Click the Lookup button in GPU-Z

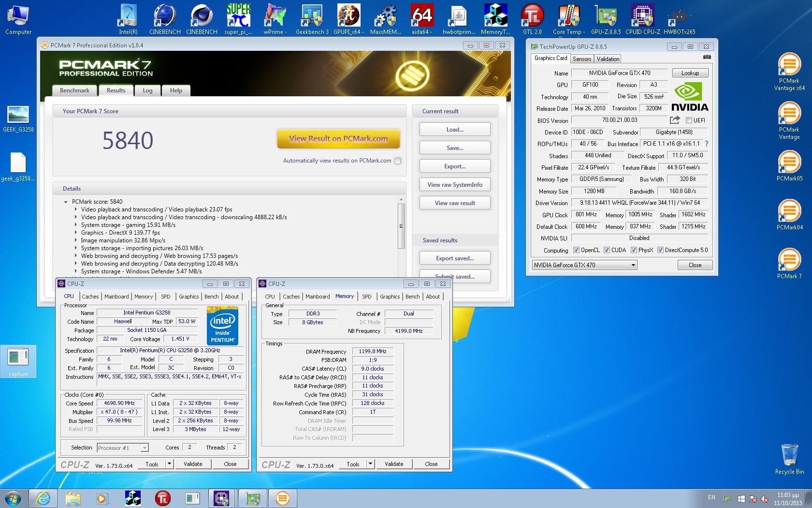pos(690,73)
